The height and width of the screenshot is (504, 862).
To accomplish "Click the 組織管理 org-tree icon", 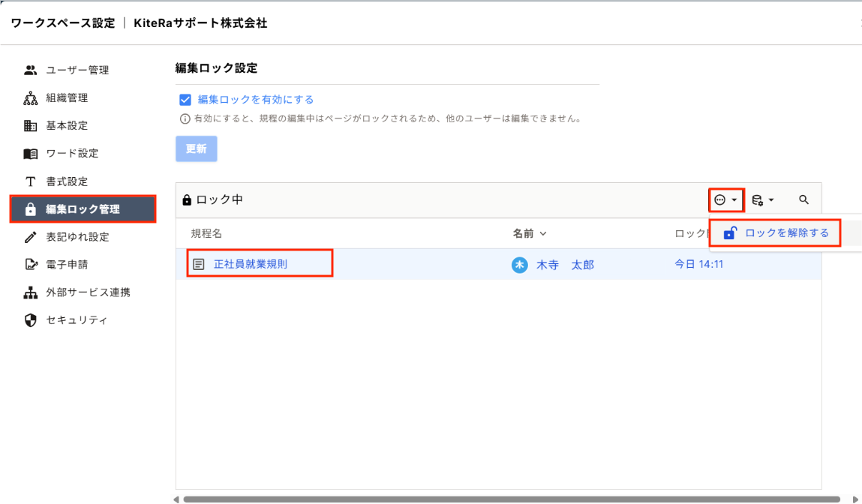I will (30, 98).
